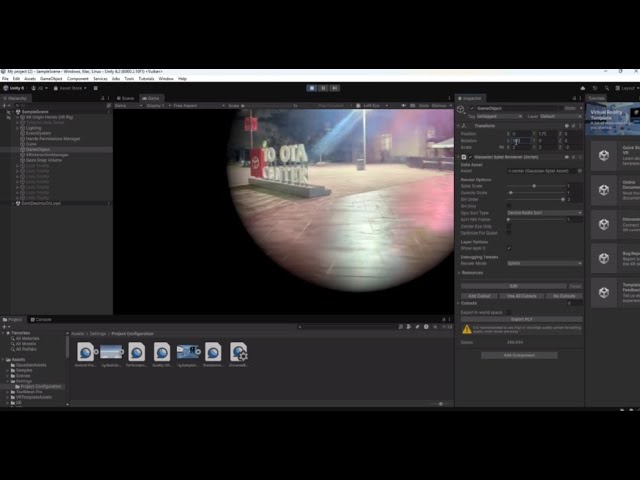Select EventSystem in the Hierarchy

pos(38,133)
